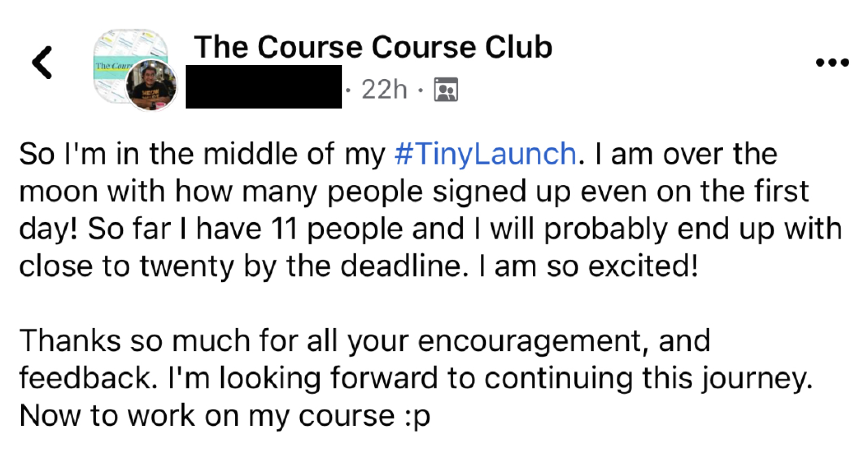This screenshot has height=469, width=868.
Task: Click the "Now to work on my course" line
Action: (x=207, y=416)
